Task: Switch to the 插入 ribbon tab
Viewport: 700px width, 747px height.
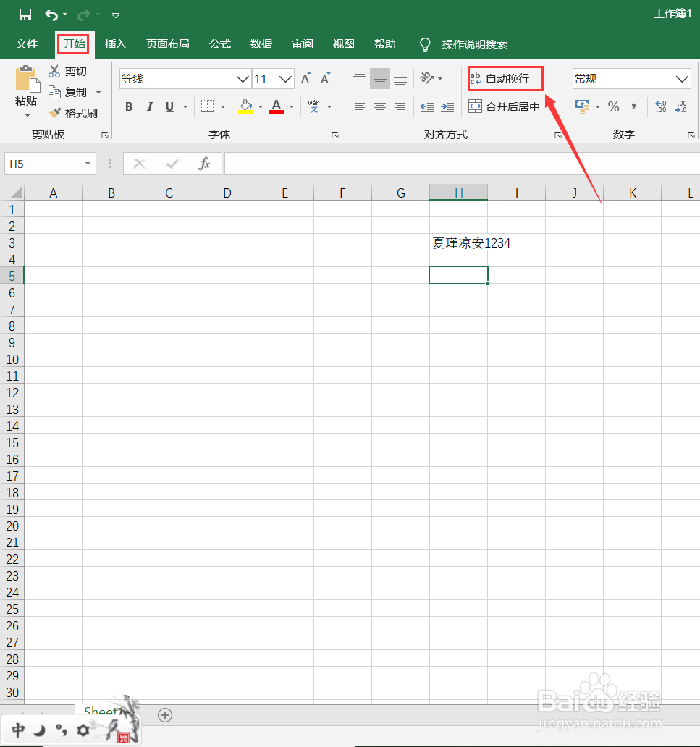Action: point(115,44)
